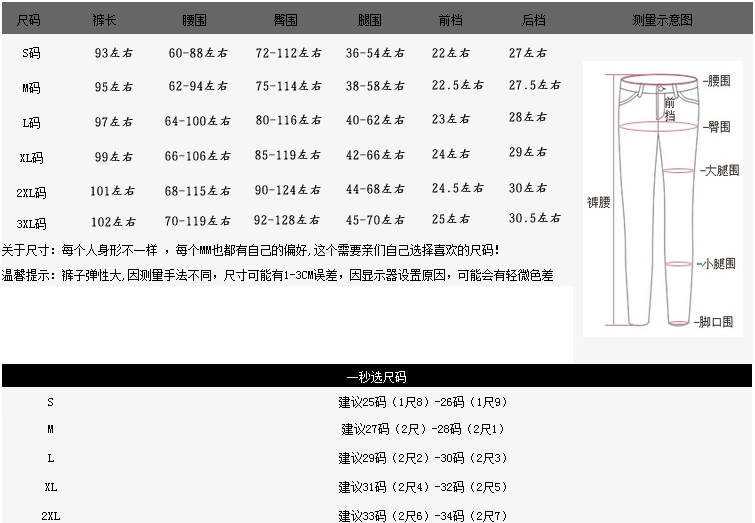
Task: Select the 2XL码 row label
Action: point(31,193)
